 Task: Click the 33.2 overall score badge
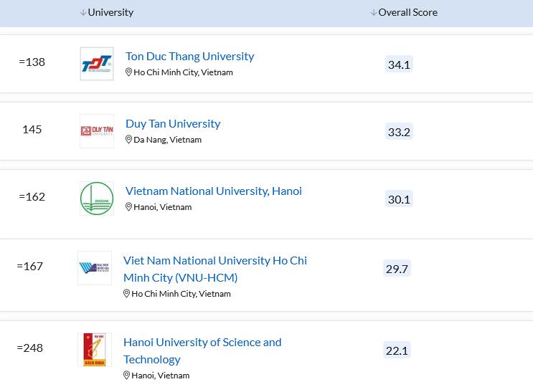pos(399,132)
